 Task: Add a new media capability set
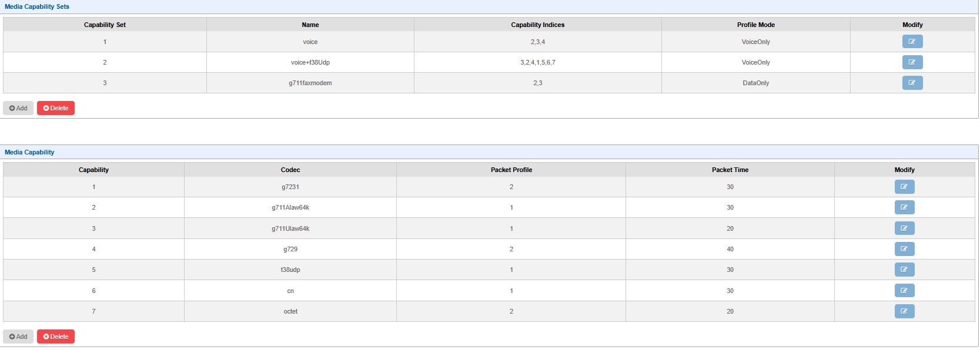(18, 108)
